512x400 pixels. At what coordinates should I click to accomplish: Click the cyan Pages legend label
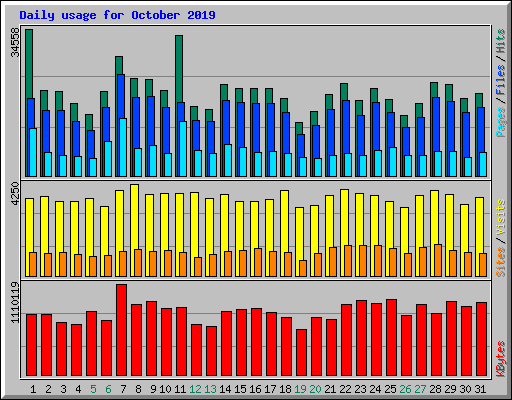(501, 122)
